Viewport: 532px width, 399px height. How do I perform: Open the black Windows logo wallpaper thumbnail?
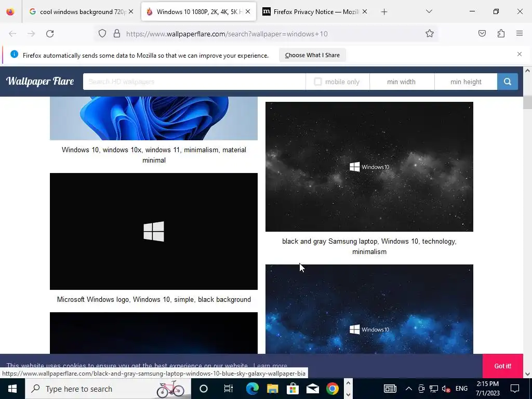click(x=154, y=231)
